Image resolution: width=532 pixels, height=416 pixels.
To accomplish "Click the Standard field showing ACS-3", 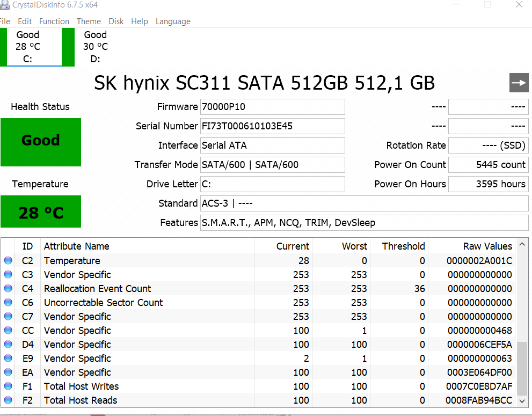I will 365,203.
